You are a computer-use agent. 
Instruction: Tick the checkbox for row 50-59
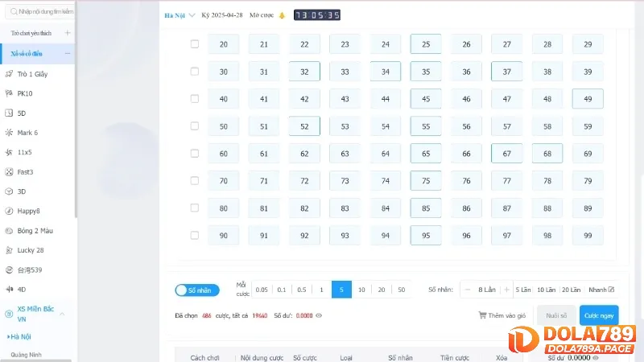point(195,126)
